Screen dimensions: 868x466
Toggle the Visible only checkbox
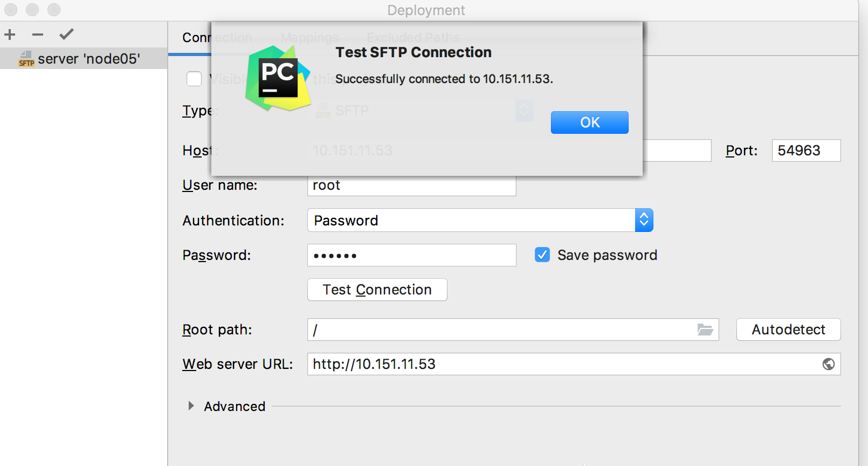click(x=194, y=79)
